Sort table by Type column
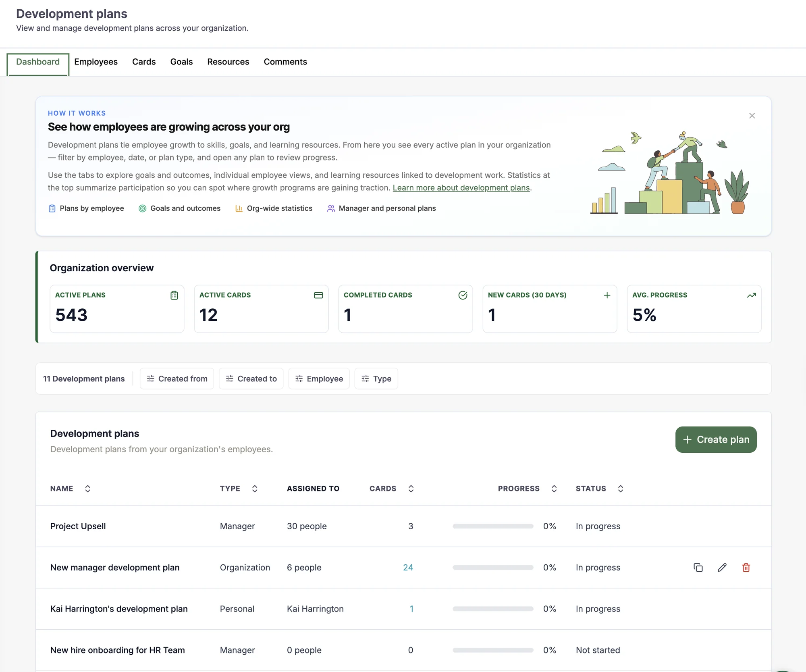806x672 pixels. click(x=255, y=489)
